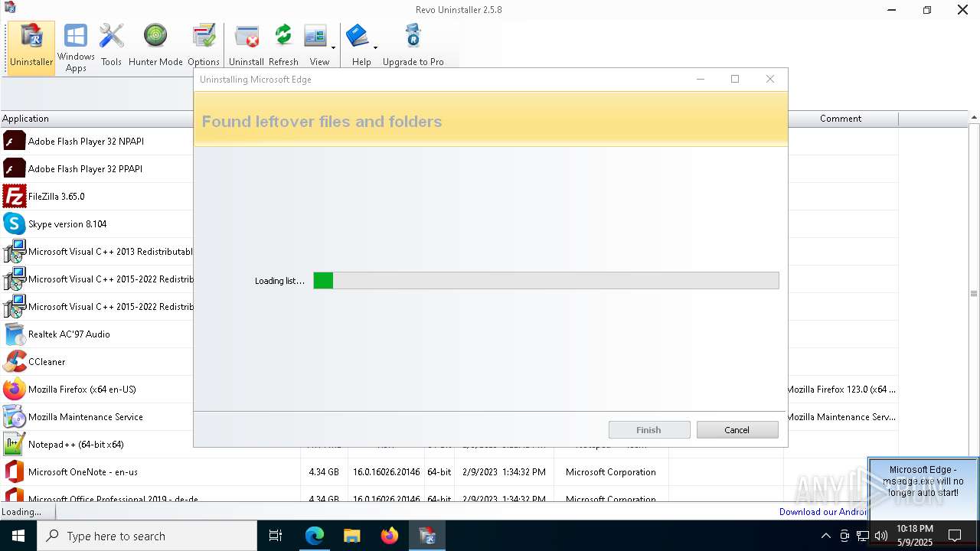Click the OneNote version 16.0.16026.20146 cell
Screen dimensions: 980x551
(x=386, y=472)
